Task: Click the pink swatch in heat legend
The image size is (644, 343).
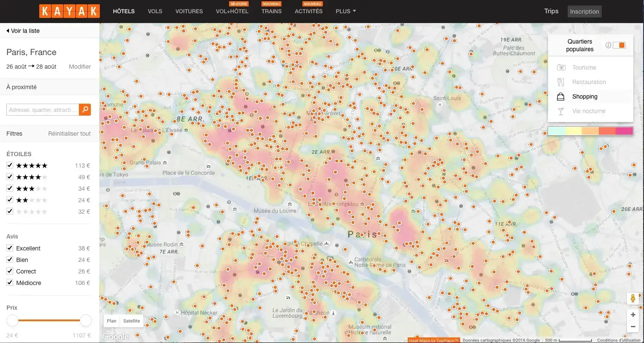Action: [624, 131]
